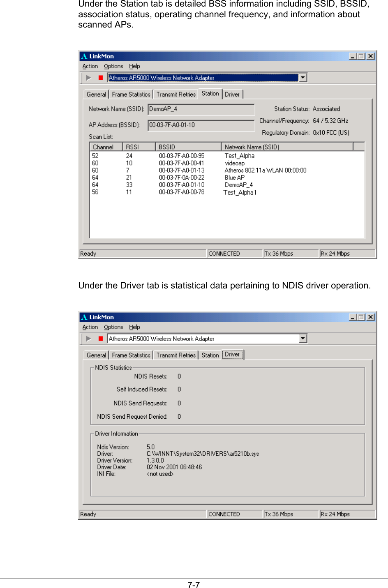
Task: Click the Regulatory Domain value 0x10 FCC (US)
Action: pos(331,133)
